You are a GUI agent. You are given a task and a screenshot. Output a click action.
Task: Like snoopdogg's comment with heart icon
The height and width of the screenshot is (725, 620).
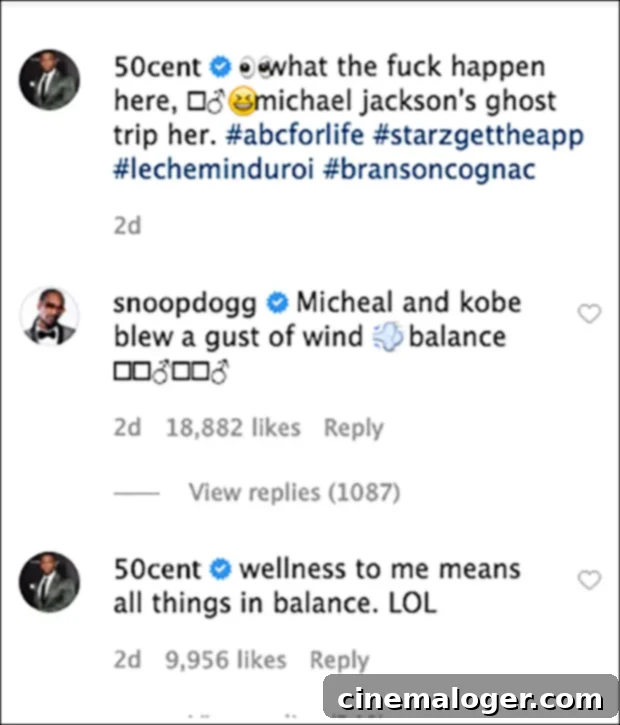(590, 314)
